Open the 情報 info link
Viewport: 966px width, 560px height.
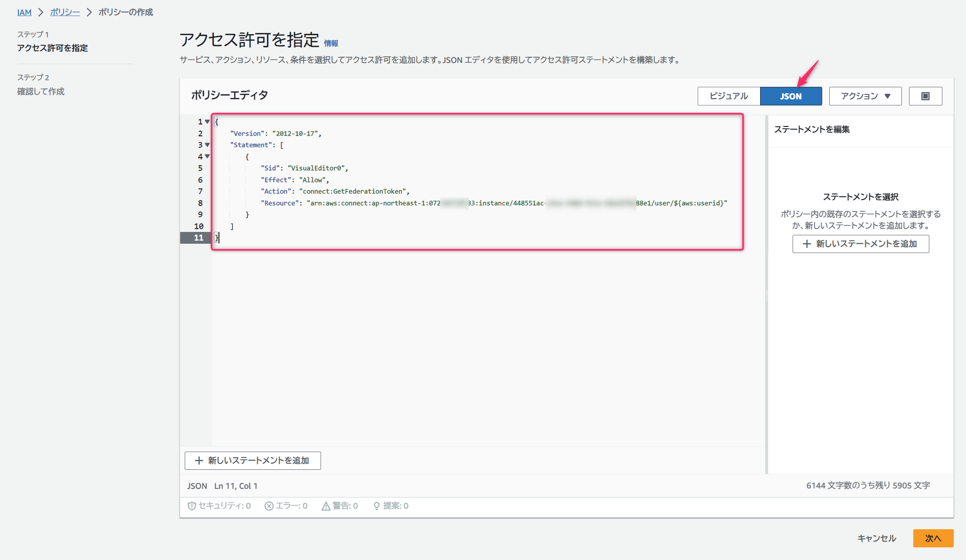point(331,43)
